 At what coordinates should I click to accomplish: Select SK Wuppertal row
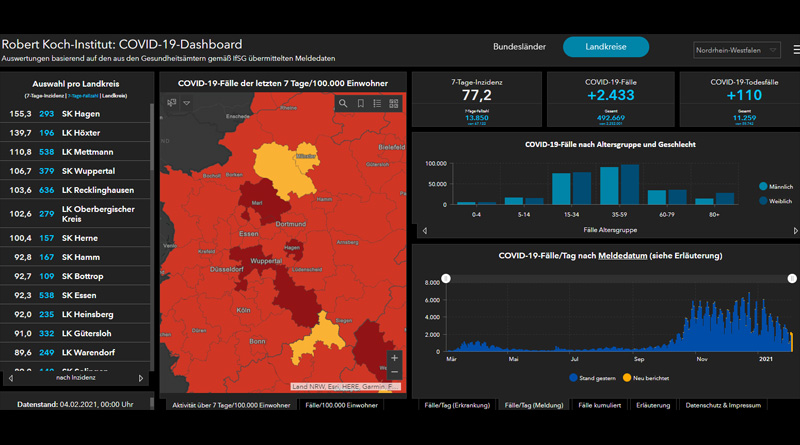76,171
